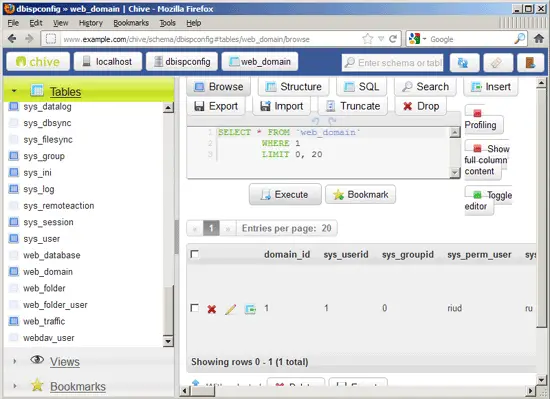The height and width of the screenshot is (399, 550).
Task: Open the Firefox History menu
Action: (x=90, y=23)
